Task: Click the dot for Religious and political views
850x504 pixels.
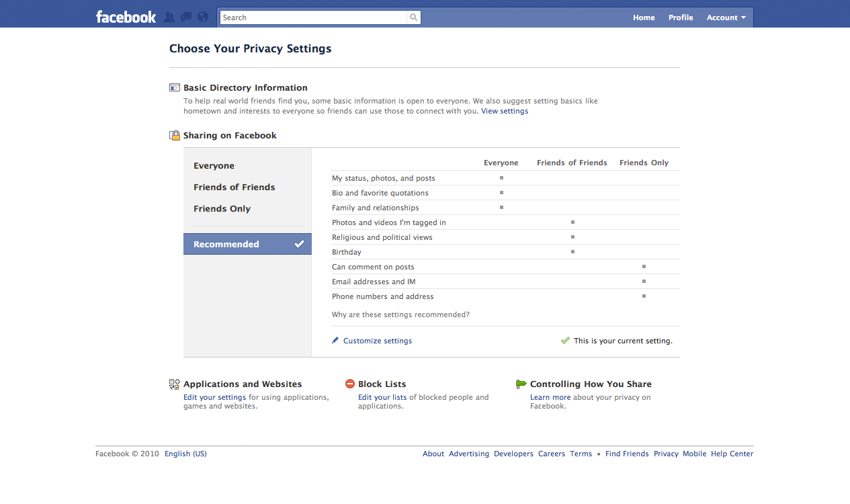Action: [572, 237]
